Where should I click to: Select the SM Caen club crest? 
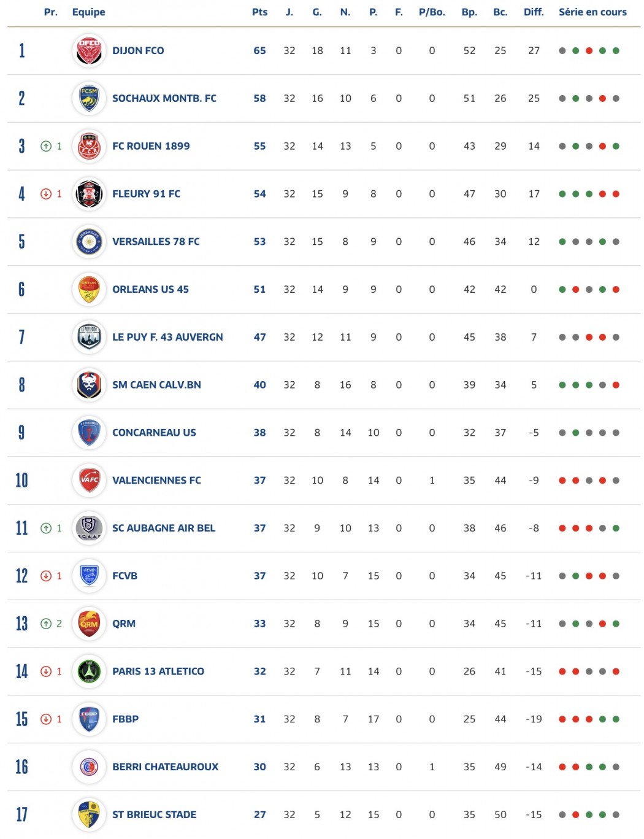tap(89, 385)
